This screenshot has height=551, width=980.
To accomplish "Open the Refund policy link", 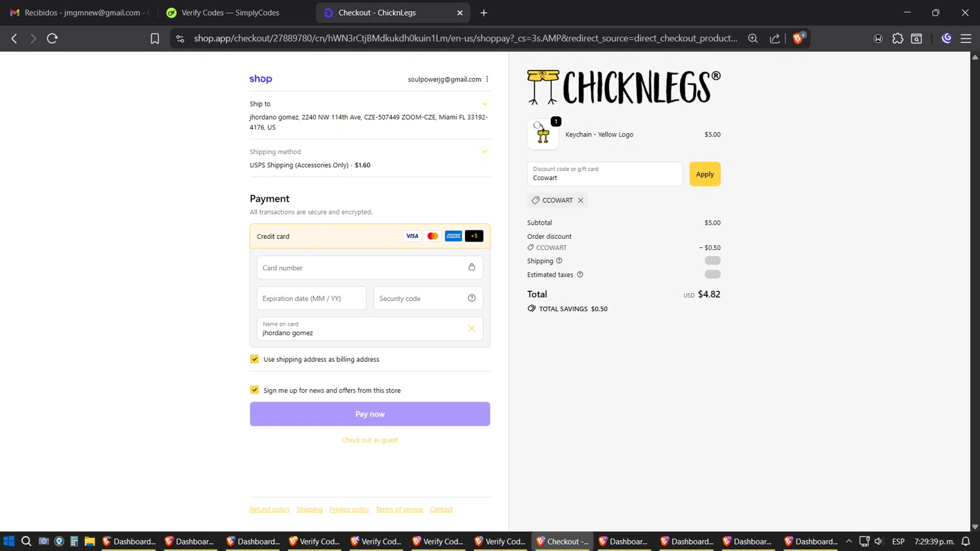I will coord(270,509).
